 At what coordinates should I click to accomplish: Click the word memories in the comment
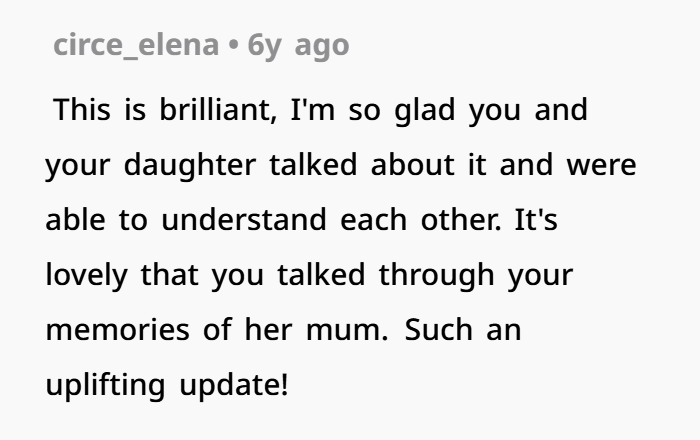pyautogui.click(x=117, y=330)
